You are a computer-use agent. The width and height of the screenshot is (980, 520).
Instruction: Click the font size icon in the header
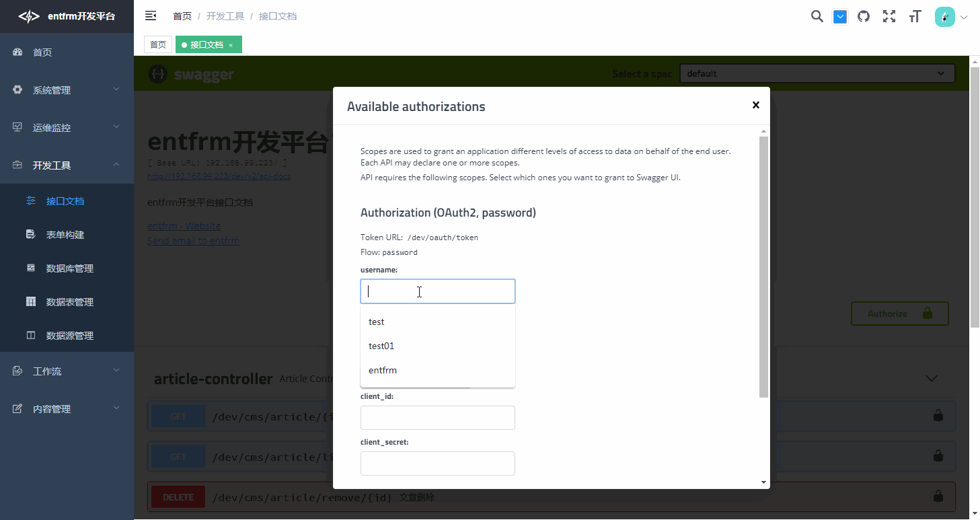click(x=914, y=16)
